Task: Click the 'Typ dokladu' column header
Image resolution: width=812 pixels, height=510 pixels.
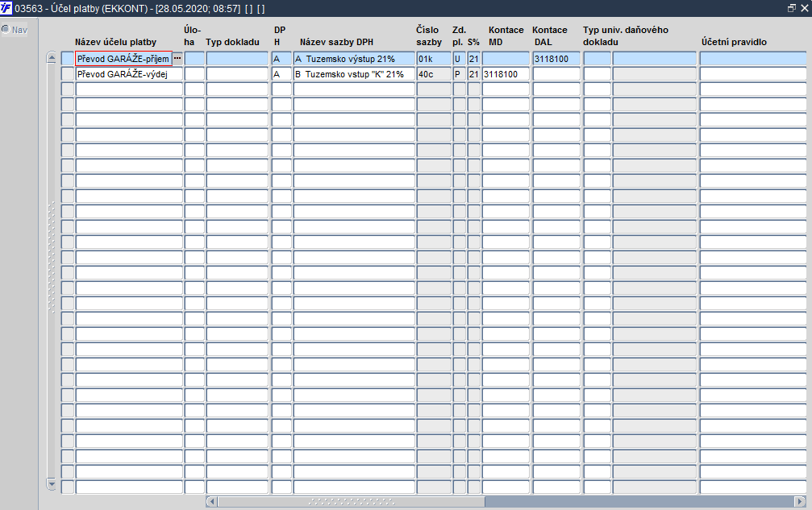Action: 232,42
